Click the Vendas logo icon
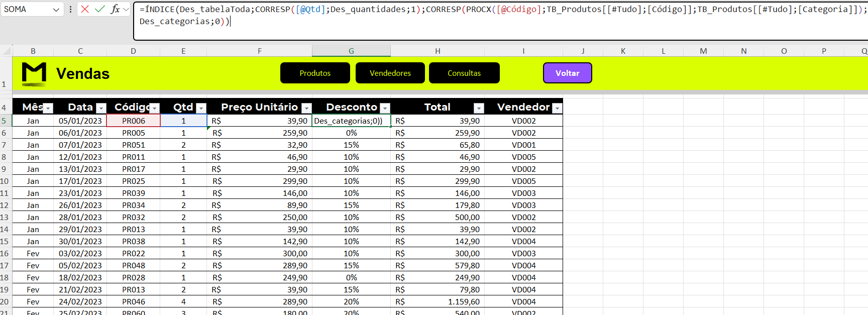 pos(34,74)
